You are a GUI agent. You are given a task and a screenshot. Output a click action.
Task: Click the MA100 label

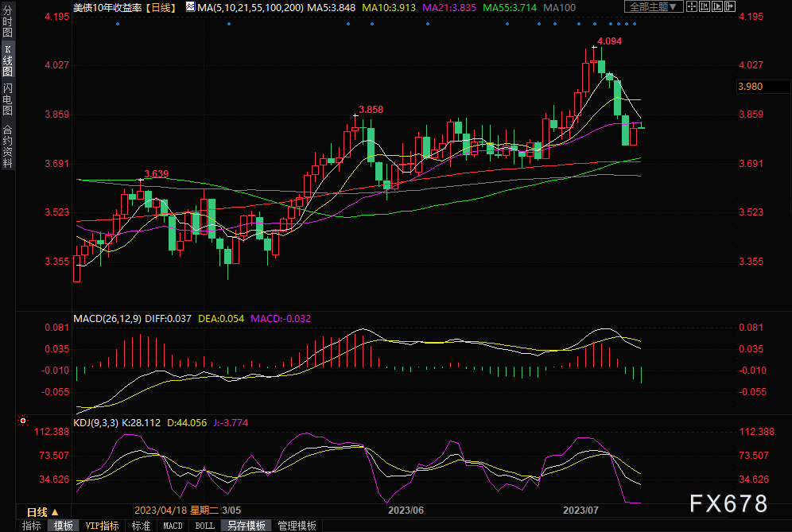pyautogui.click(x=559, y=8)
